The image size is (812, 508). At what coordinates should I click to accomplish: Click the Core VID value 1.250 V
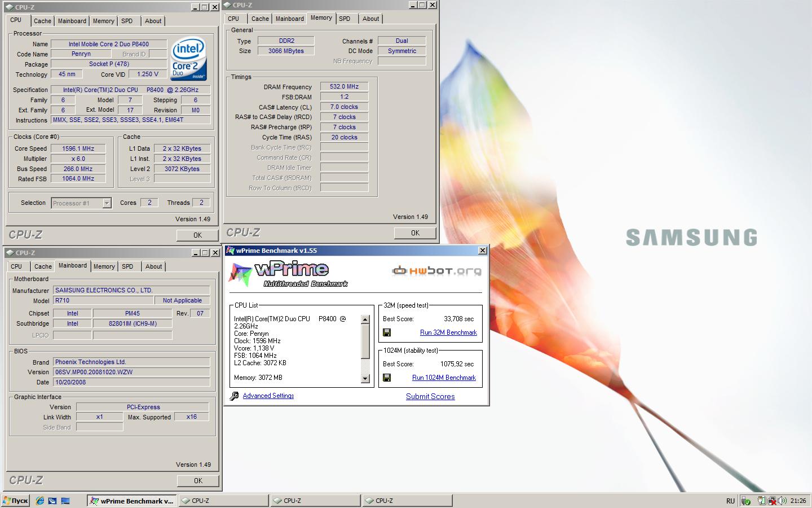[148, 75]
